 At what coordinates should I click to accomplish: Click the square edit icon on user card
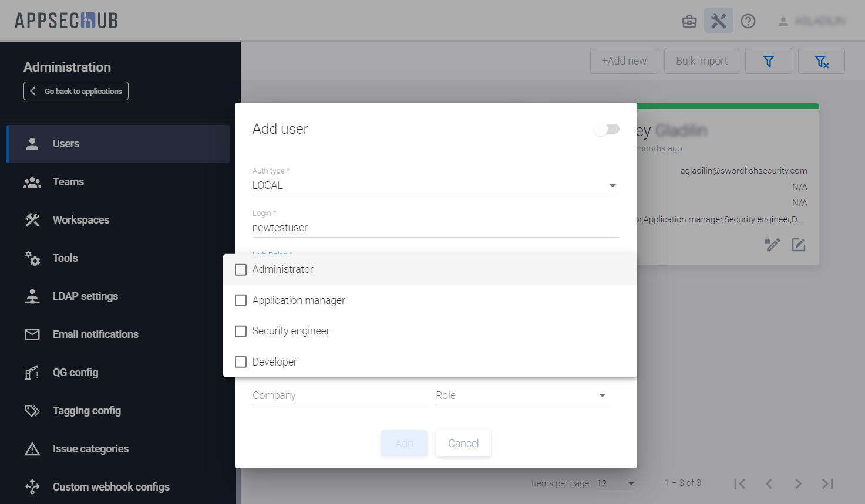798,245
